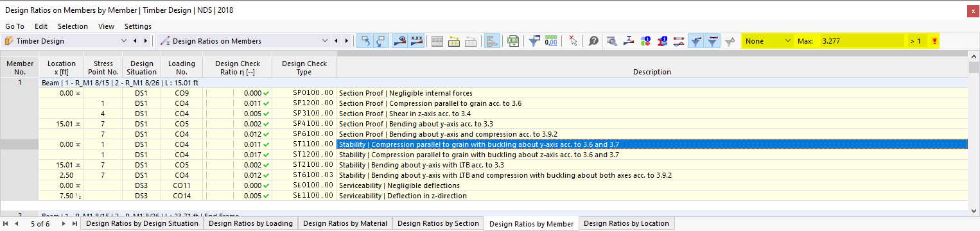Image resolution: width=980 pixels, height=231 pixels.
Task: Click the cursor with red X icon
Action: (573, 40)
